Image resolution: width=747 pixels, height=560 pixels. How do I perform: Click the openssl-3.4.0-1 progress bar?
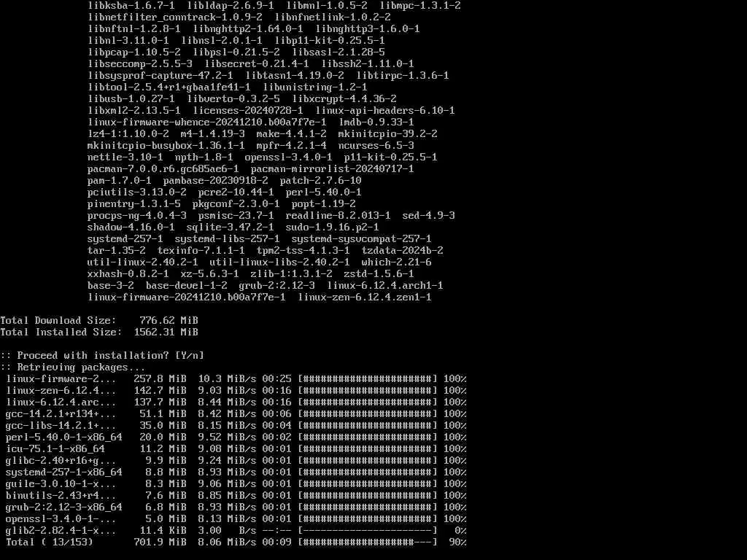(x=368, y=519)
